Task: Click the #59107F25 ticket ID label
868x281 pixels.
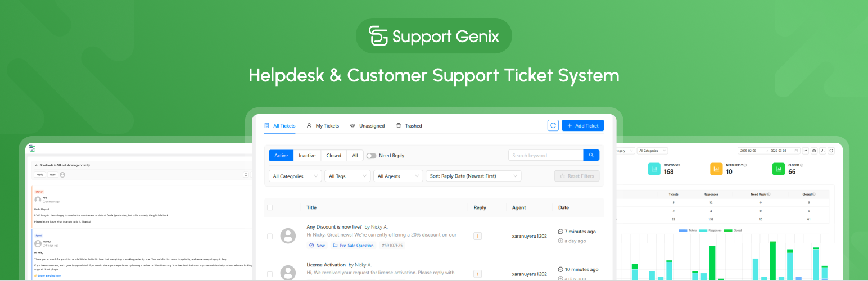Action: click(392, 246)
